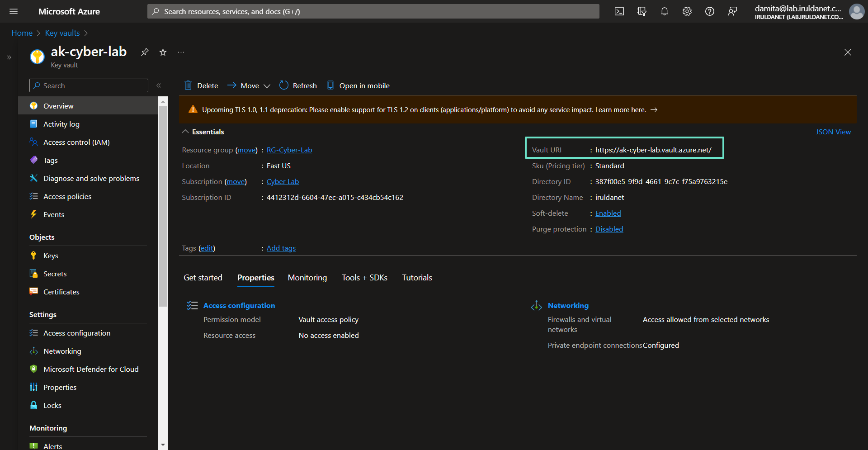Screen dimensions: 868x450
Task: Click the side menu scrollbar down arrow
Action: pos(163,445)
